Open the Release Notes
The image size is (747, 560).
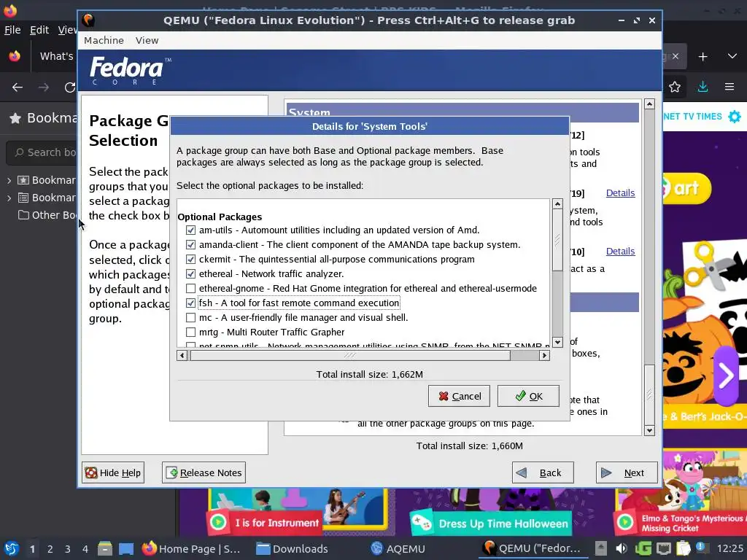click(x=204, y=472)
